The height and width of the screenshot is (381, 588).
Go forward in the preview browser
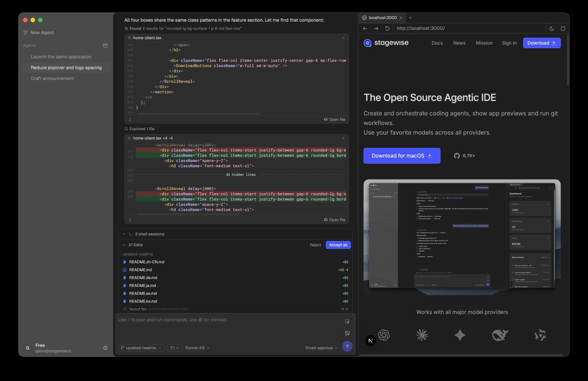click(376, 28)
